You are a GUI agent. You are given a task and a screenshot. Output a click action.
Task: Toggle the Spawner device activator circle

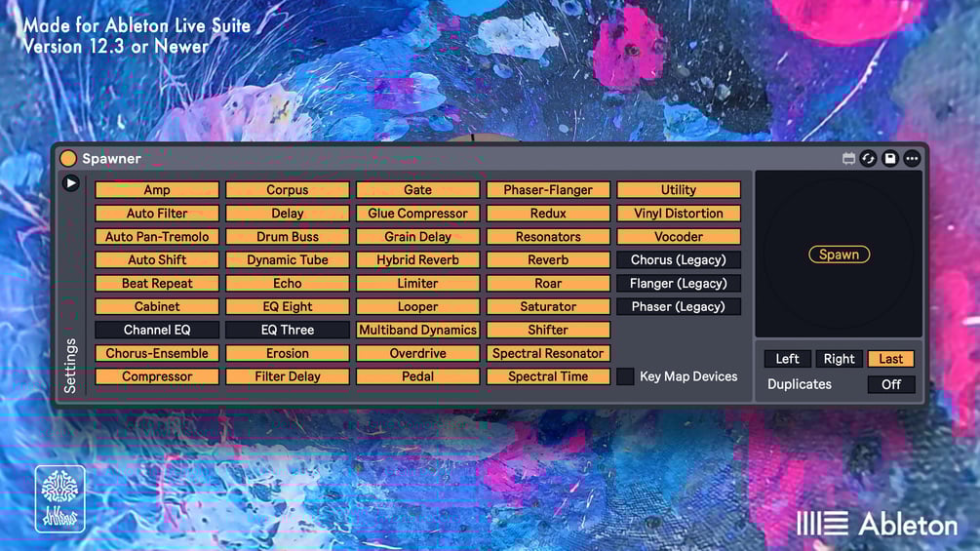[x=68, y=159]
